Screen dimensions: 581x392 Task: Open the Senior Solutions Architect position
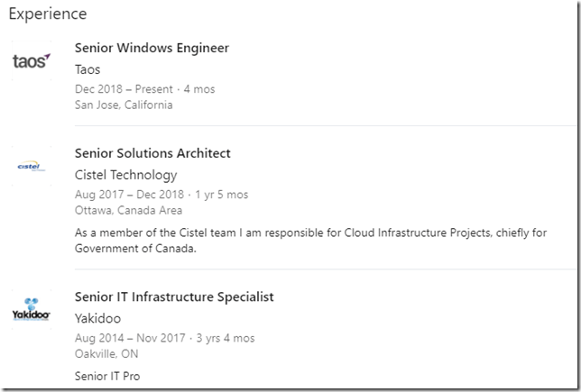click(152, 153)
